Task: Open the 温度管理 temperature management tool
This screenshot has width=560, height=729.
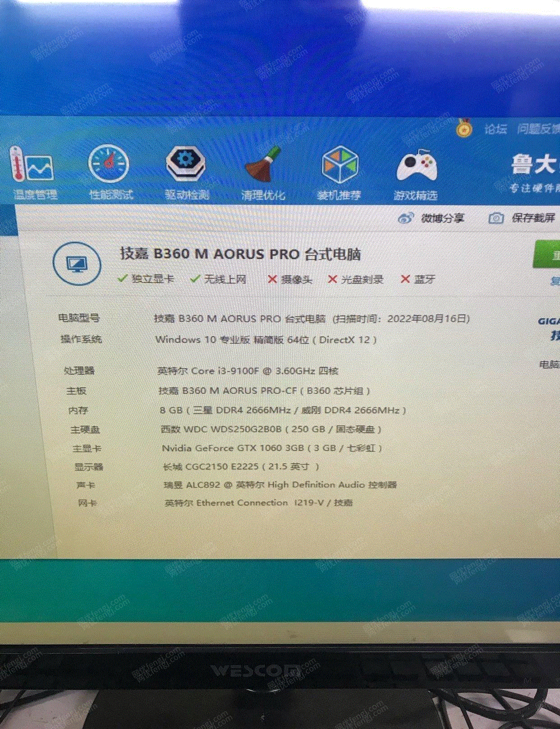Action: [x=34, y=173]
